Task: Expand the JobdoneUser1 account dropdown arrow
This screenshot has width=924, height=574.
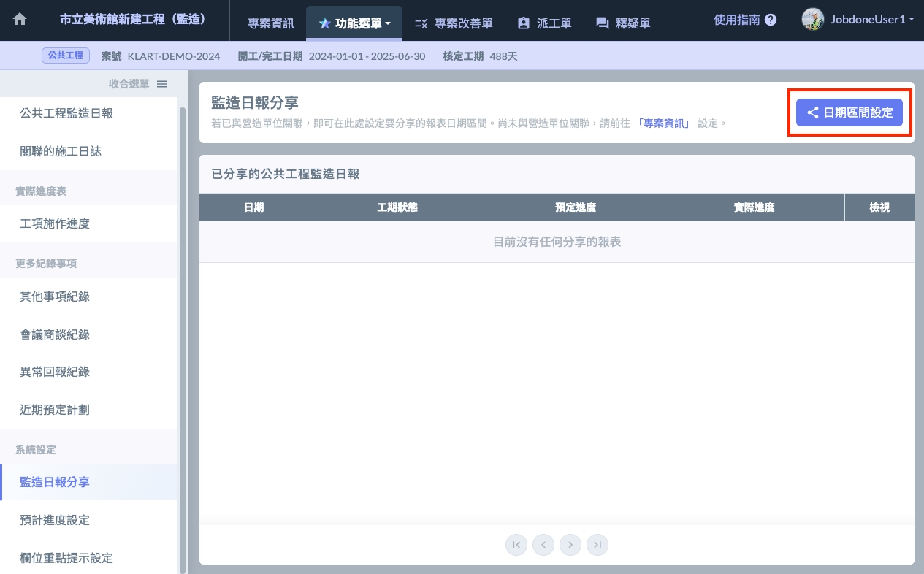Action: coord(912,20)
